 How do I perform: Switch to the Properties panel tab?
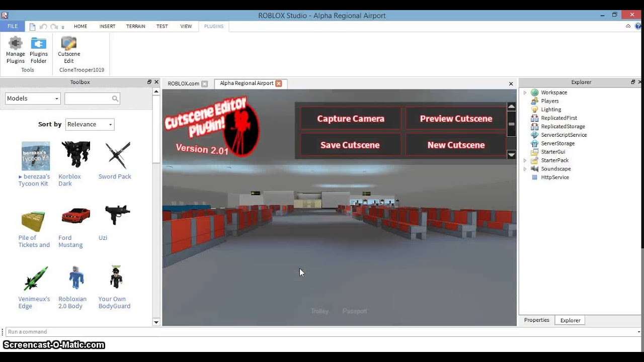537,320
